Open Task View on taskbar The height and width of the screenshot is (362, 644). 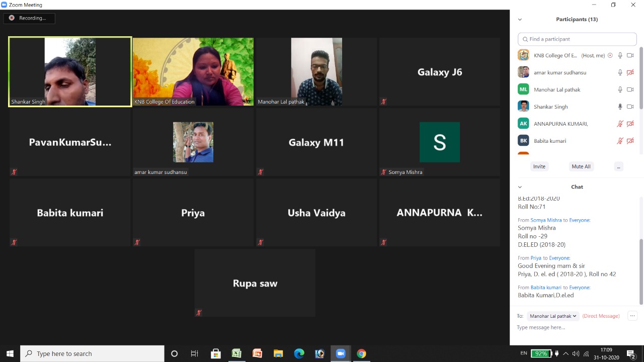click(x=195, y=353)
